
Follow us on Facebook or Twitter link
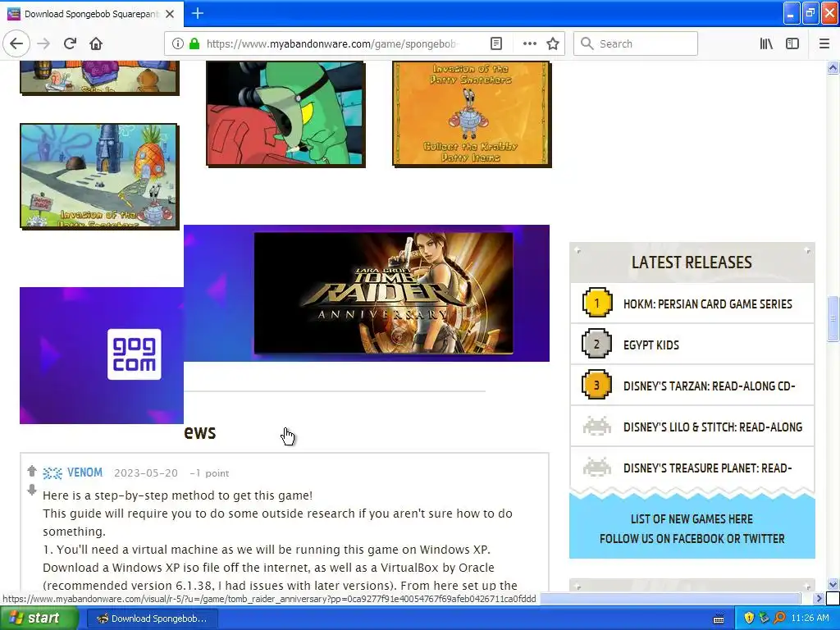point(692,539)
